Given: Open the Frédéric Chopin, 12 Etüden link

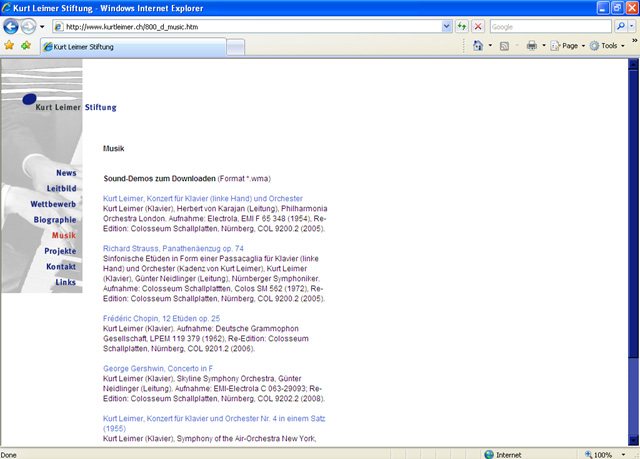Looking at the screenshot, I should (x=161, y=318).
